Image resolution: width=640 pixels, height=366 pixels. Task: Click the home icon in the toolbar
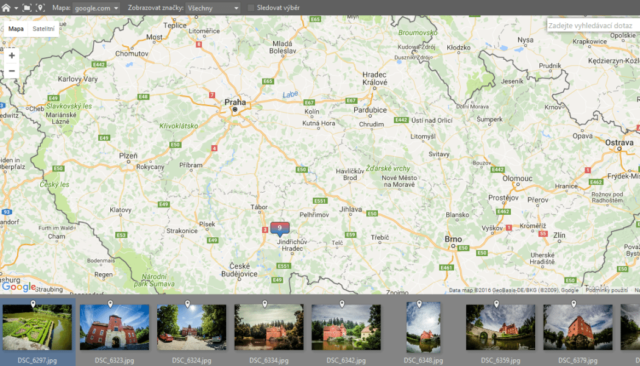point(6,7)
